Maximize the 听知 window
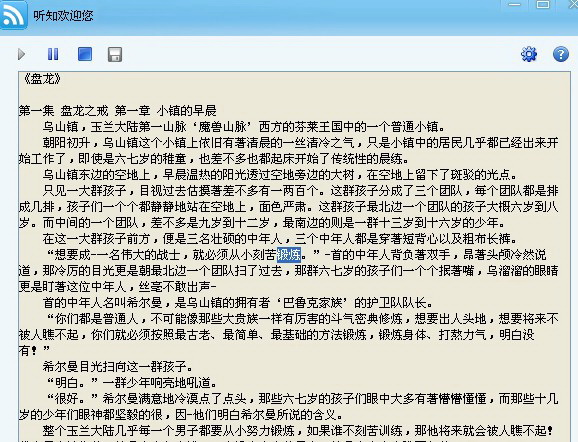Viewport: 578px width, 442px height. click(x=543, y=5)
